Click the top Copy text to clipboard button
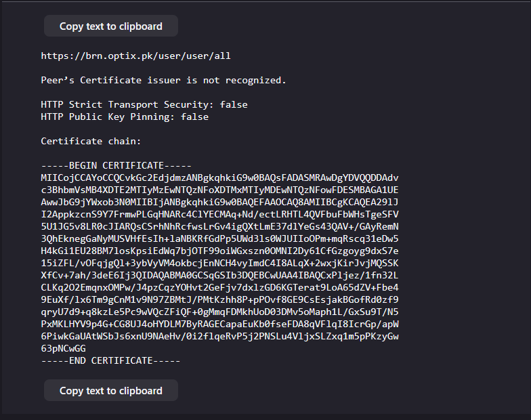The image size is (531, 420). click(x=111, y=26)
